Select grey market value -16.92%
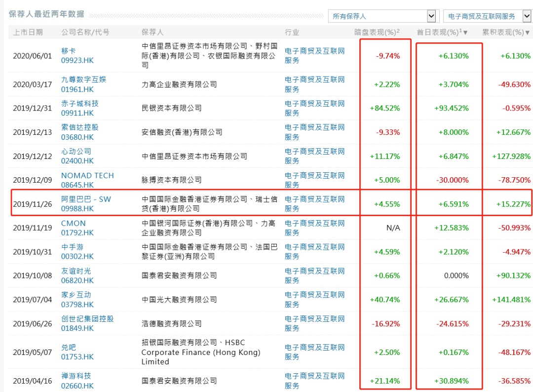The width and height of the screenshot is (533, 392). pyautogui.click(x=386, y=323)
